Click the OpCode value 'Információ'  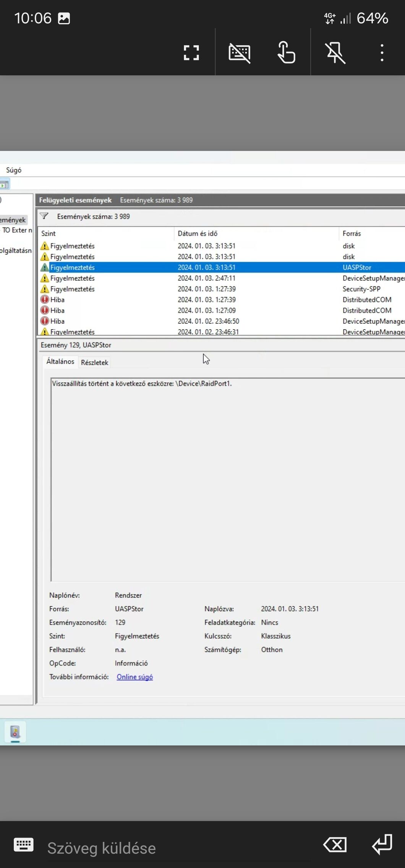pyautogui.click(x=131, y=663)
